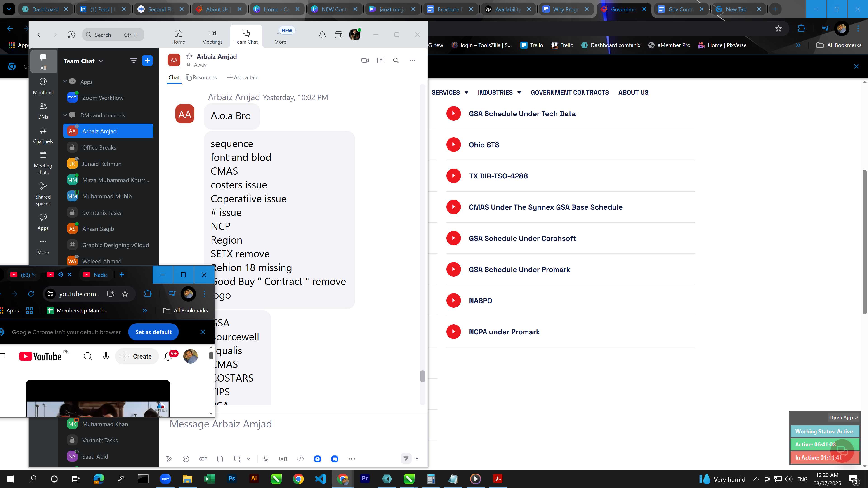Switch to Dashboard browser tab
This screenshot has height=488, width=868.
click(x=45, y=9)
